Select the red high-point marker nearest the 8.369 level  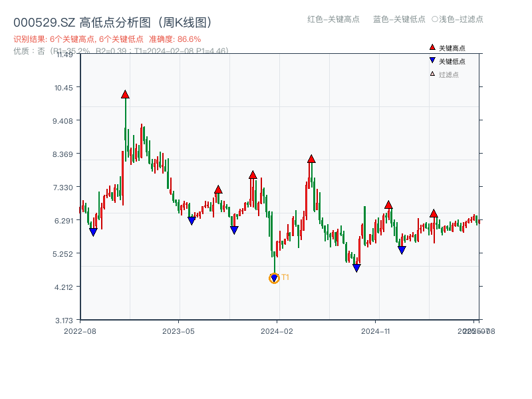tap(311, 159)
